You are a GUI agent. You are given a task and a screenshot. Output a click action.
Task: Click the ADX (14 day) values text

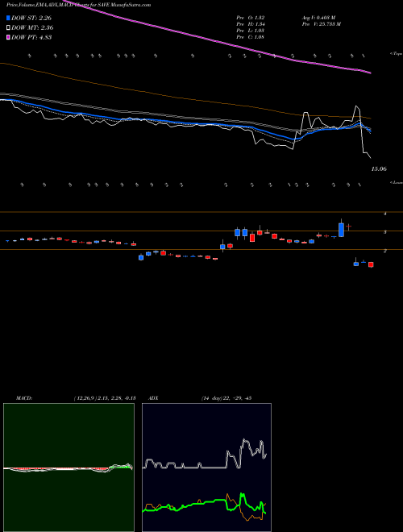click(226, 398)
